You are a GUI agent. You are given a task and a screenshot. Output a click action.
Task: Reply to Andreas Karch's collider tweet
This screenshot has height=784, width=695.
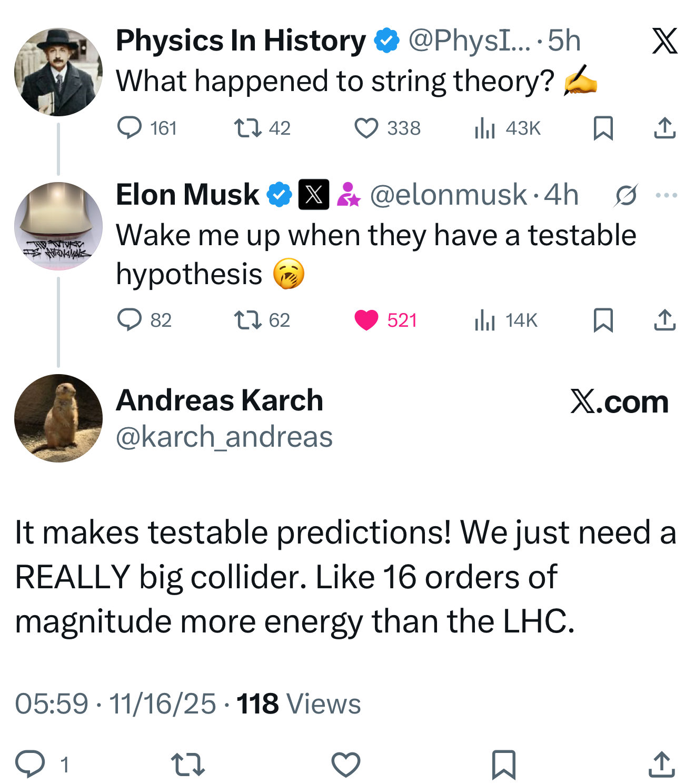point(30,764)
